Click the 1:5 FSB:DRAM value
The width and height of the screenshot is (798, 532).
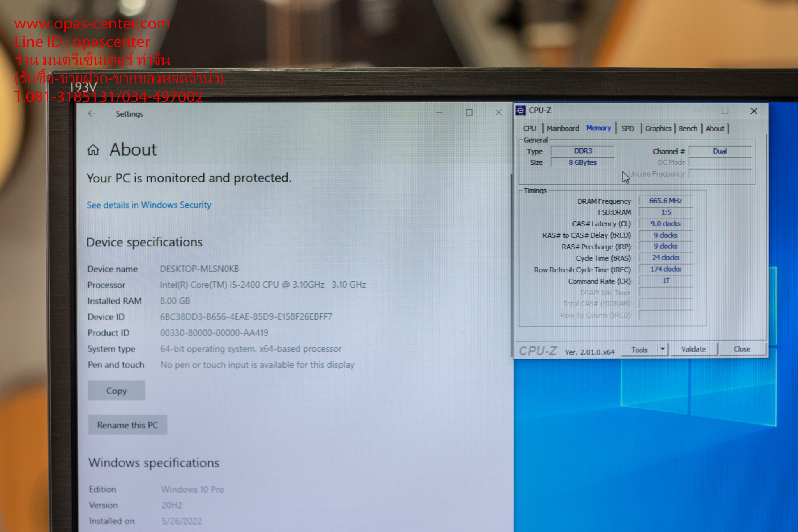[x=666, y=212]
